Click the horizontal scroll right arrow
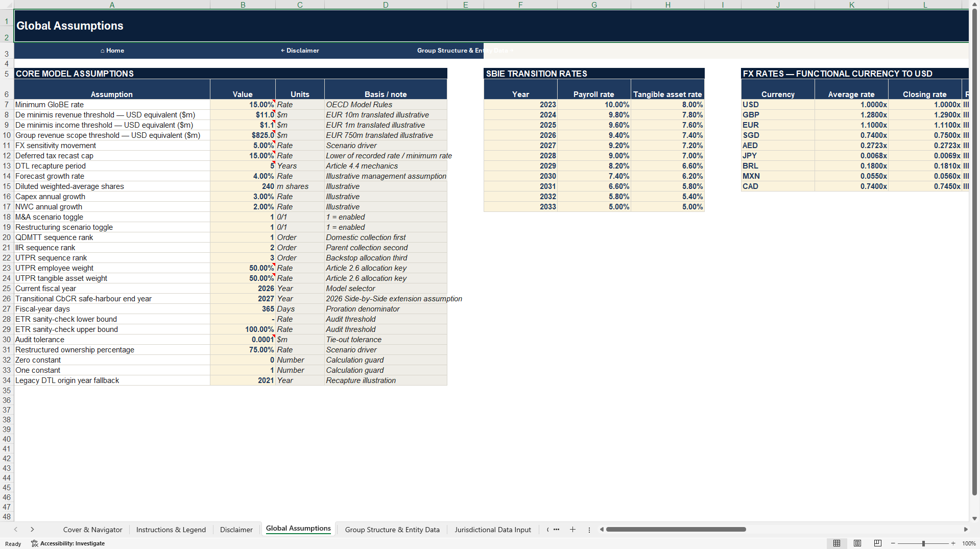Screen dimensions: 980x549 coord(965,530)
